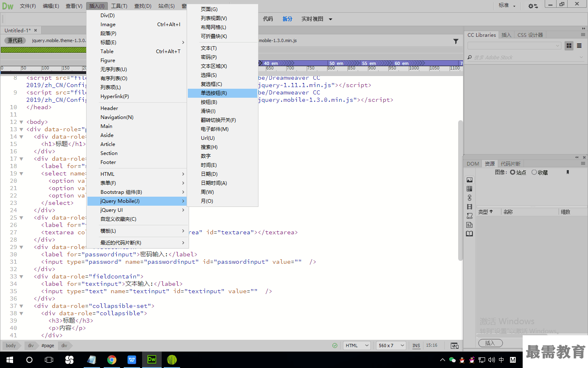
Task: Show library book assets icon
Action: pos(470,234)
